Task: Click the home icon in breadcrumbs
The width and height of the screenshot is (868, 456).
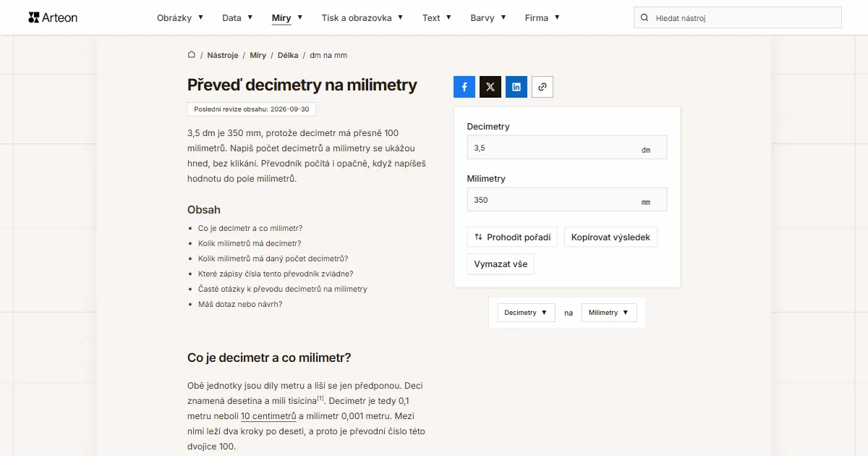Action: pos(192,54)
